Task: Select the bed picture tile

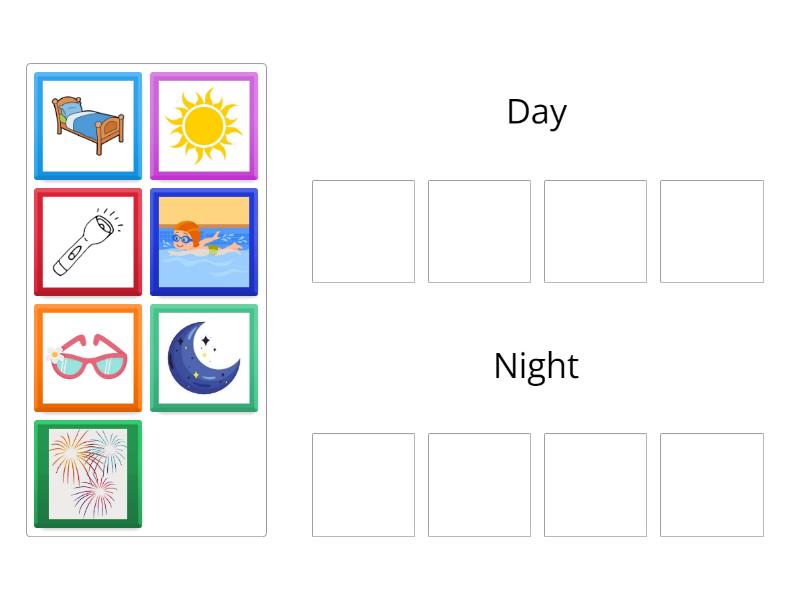Action: click(87, 125)
